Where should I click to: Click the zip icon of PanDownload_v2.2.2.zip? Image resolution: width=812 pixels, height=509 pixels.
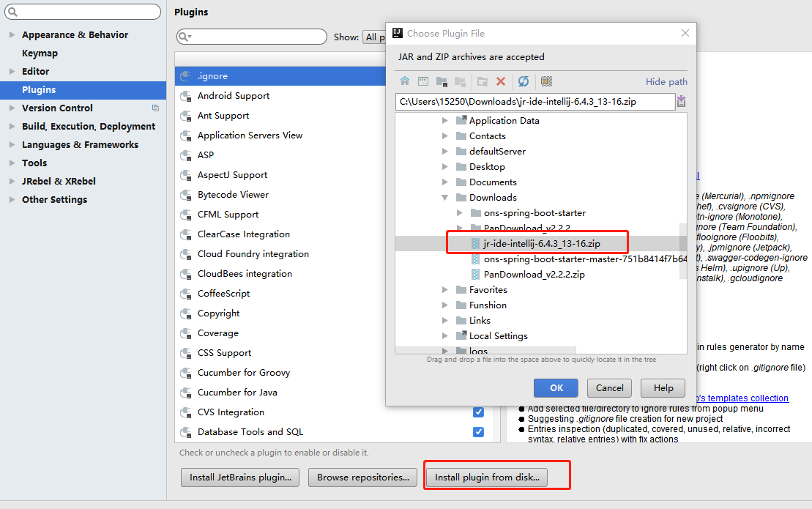click(475, 274)
